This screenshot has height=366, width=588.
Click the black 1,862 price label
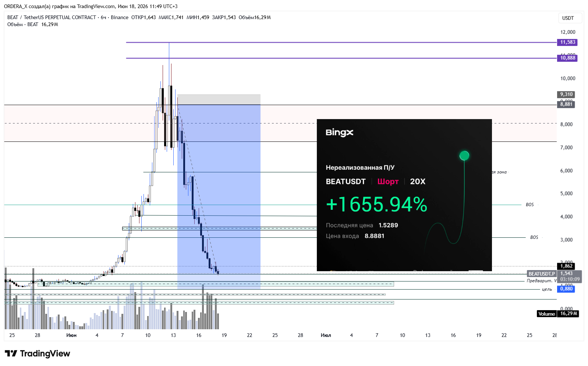[566, 266]
